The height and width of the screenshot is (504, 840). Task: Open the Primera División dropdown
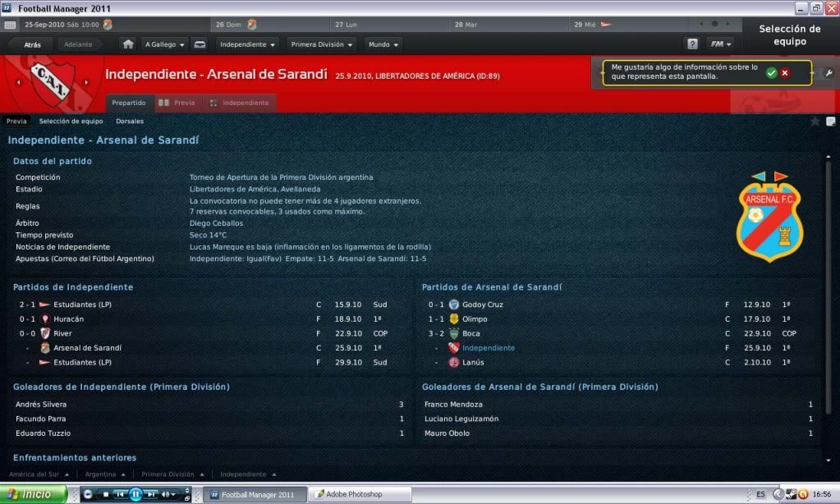click(x=321, y=44)
